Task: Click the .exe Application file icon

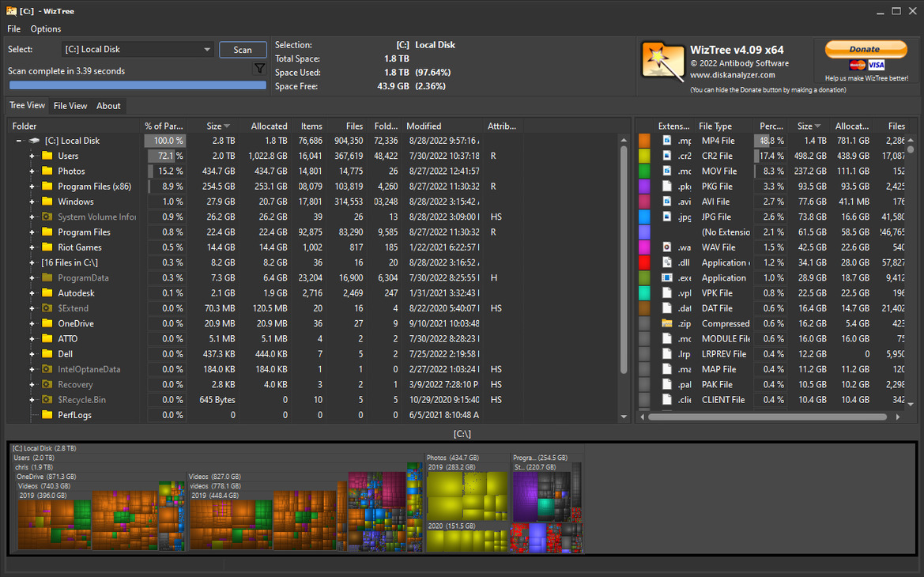Action: 666,277
